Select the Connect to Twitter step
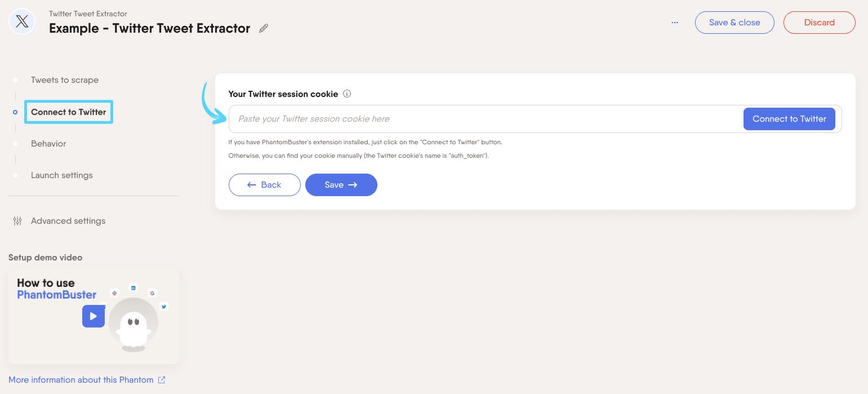This screenshot has height=394, width=868. coord(69,112)
